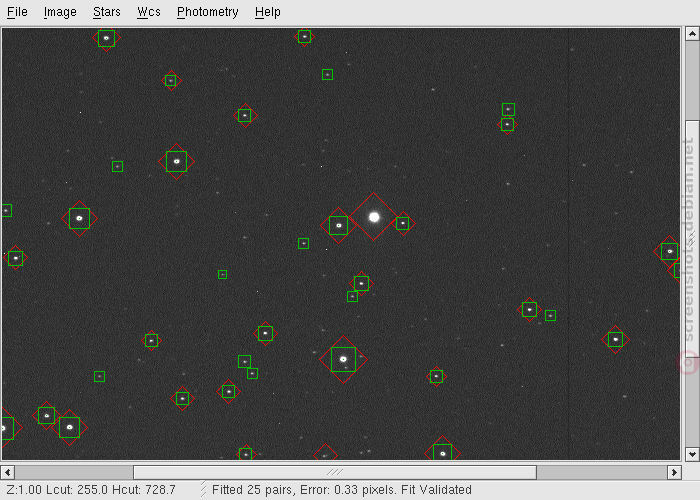Click the vertical scrollbar down arrow
The width and height of the screenshot is (700, 500).
click(x=692, y=454)
